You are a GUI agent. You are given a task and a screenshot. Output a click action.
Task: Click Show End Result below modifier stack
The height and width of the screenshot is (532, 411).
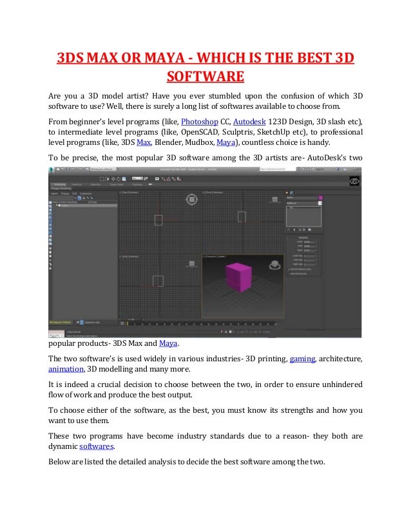coord(294,230)
